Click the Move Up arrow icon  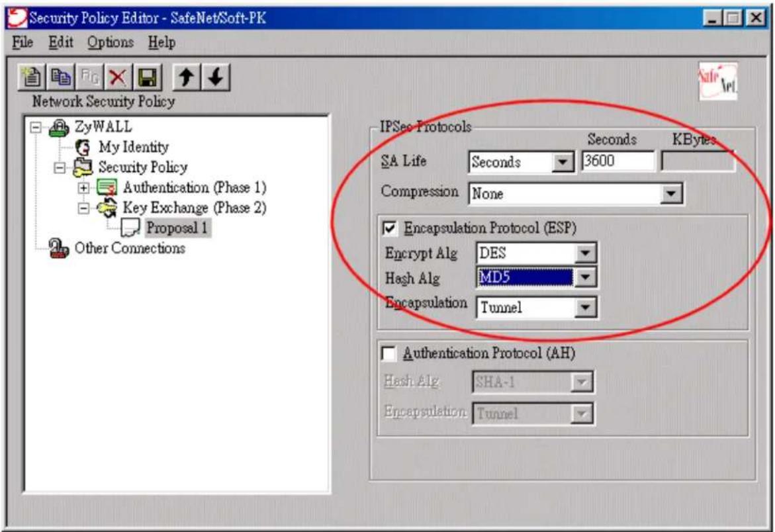point(187,77)
